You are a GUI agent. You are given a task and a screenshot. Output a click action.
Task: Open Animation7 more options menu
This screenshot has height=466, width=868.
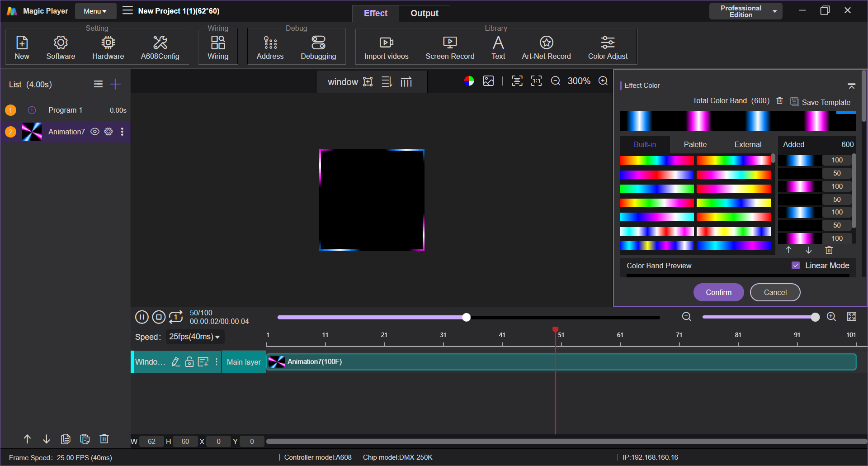click(x=122, y=132)
